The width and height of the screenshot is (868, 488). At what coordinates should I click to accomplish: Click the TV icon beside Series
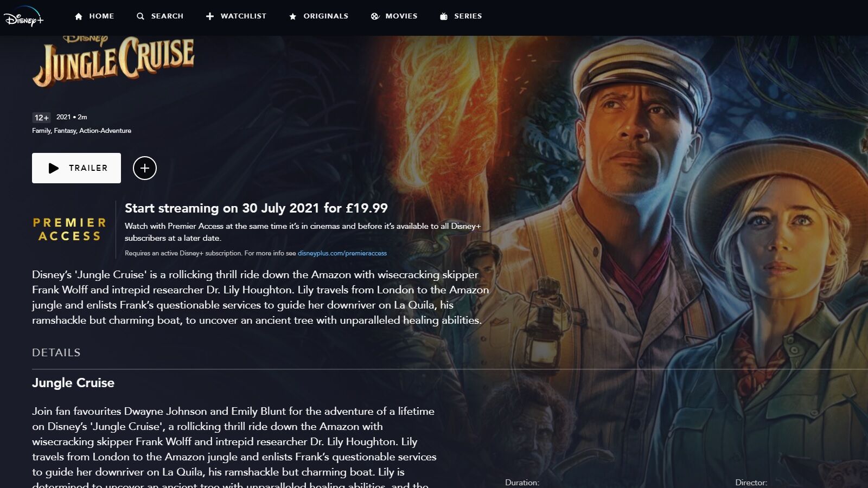[444, 16]
